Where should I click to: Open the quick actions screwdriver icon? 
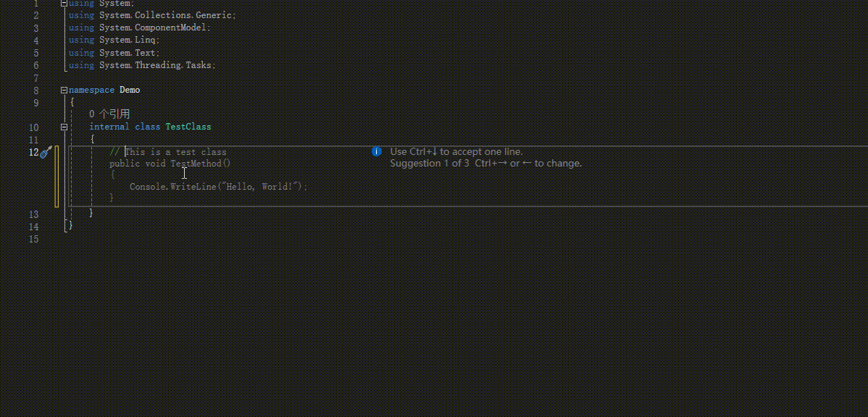[46, 152]
